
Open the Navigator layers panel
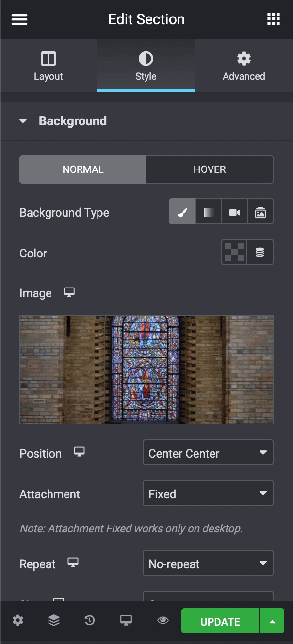tap(54, 621)
